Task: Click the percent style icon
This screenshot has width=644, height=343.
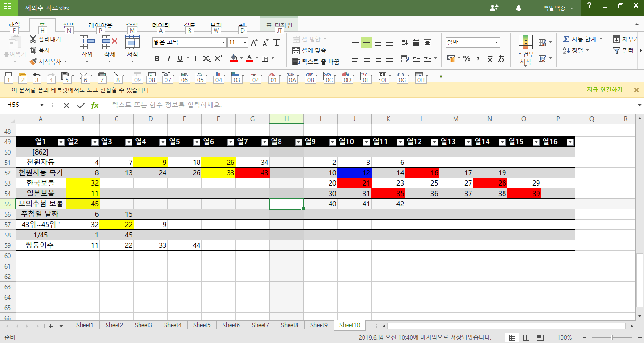Action: (x=466, y=59)
